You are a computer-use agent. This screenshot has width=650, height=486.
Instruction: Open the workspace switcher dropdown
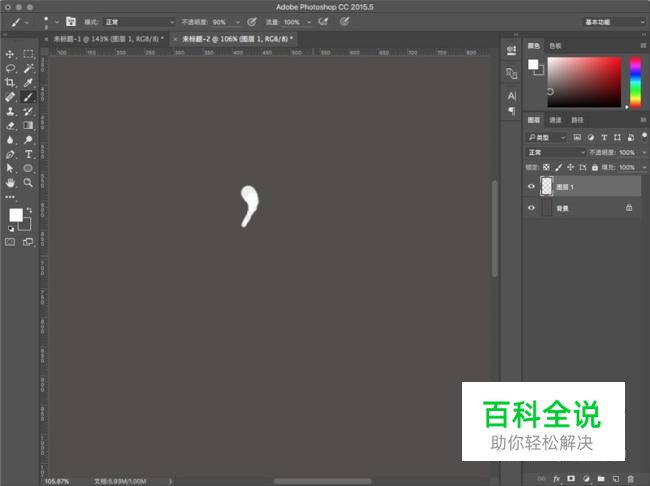click(x=614, y=22)
